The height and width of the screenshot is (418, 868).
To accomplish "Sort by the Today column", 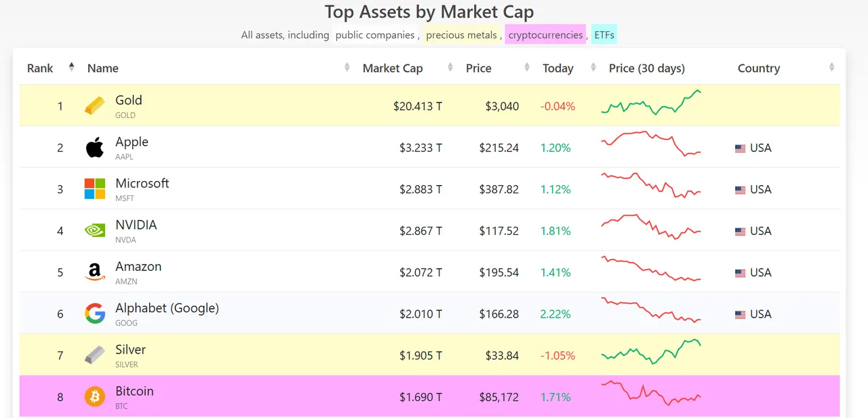I will pyautogui.click(x=558, y=68).
